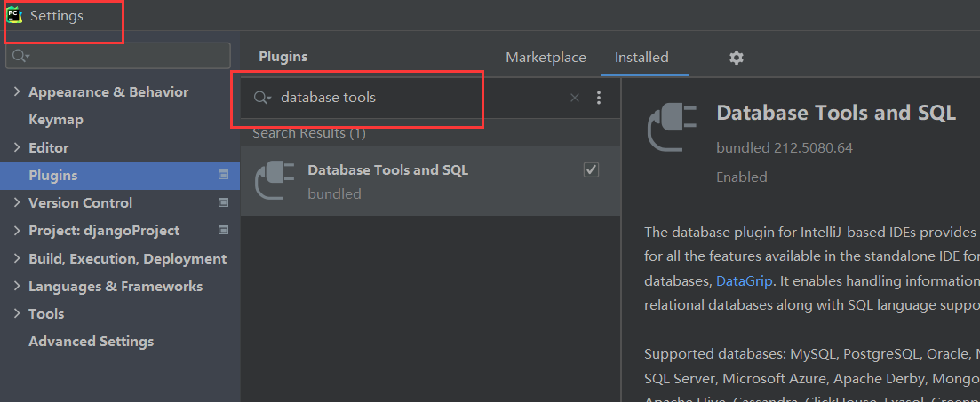This screenshot has width=980, height=402.
Task: Expand the Editor section
Action: click(17, 147)
